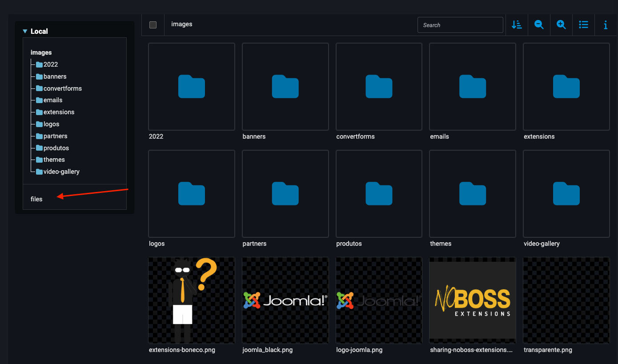618x364 pixels.
Task: Open the video-gallery folder icon in grid
Action: point(566,194)
